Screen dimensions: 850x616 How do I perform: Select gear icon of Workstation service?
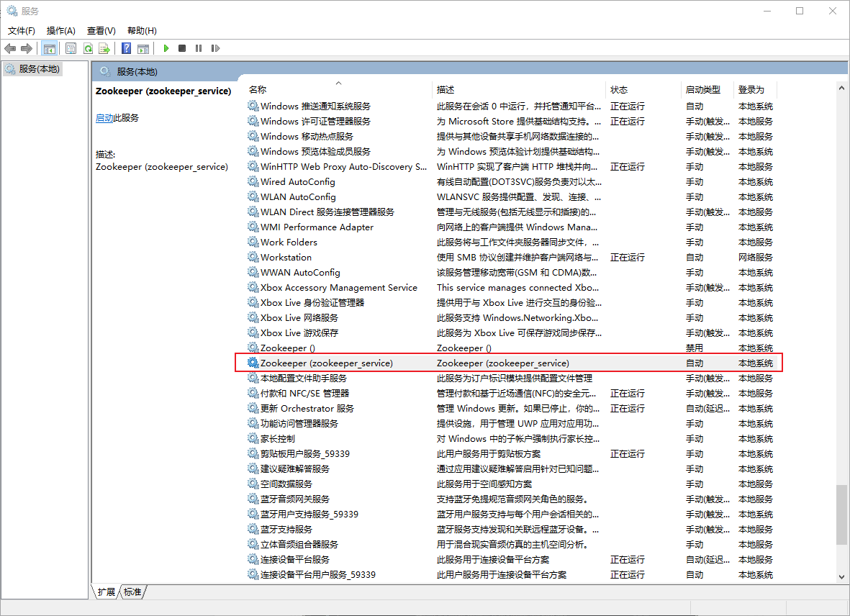[253, 257]
